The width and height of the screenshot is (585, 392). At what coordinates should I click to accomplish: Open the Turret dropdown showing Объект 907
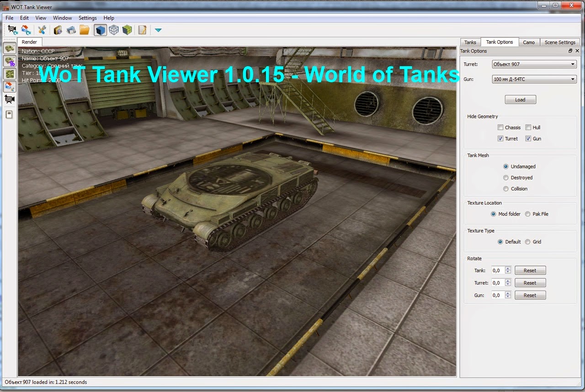coord(534,64)
